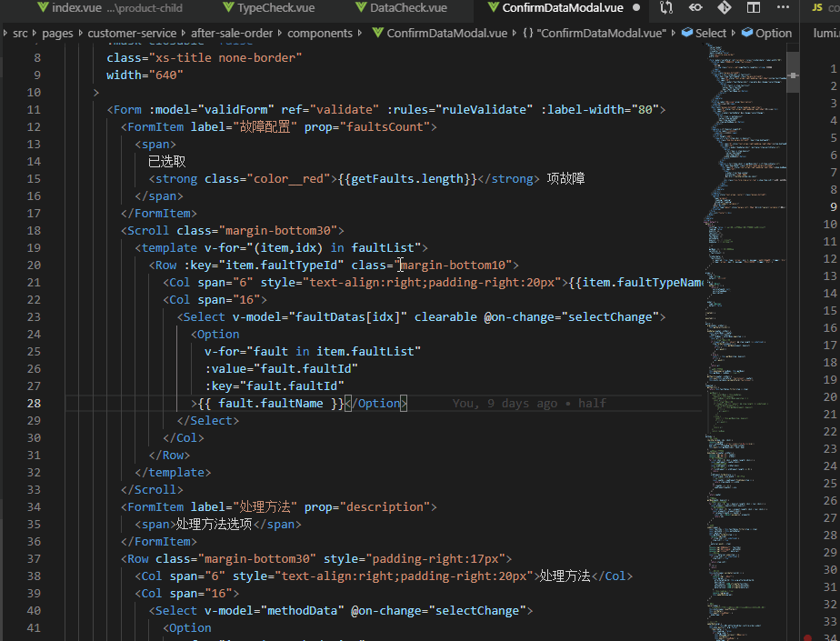Open the src breadcrumb
Image resolution: width=840 pixels, height=641 pixels.
20,34
